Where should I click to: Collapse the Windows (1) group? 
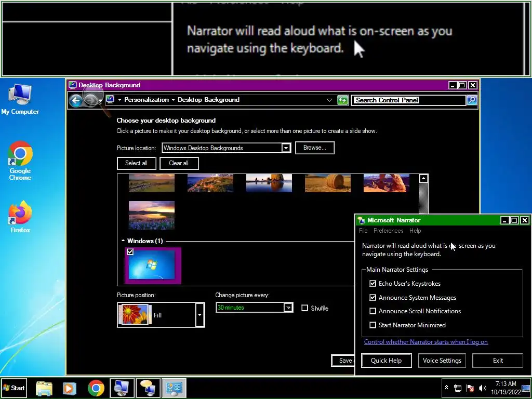pyautogui.click(x=123, y=241)
